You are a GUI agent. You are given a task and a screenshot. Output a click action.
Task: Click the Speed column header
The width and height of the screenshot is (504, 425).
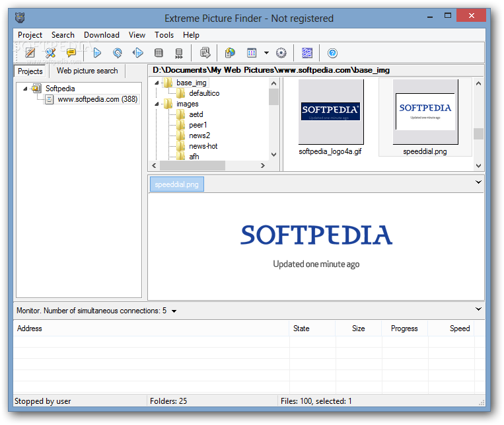451,328
